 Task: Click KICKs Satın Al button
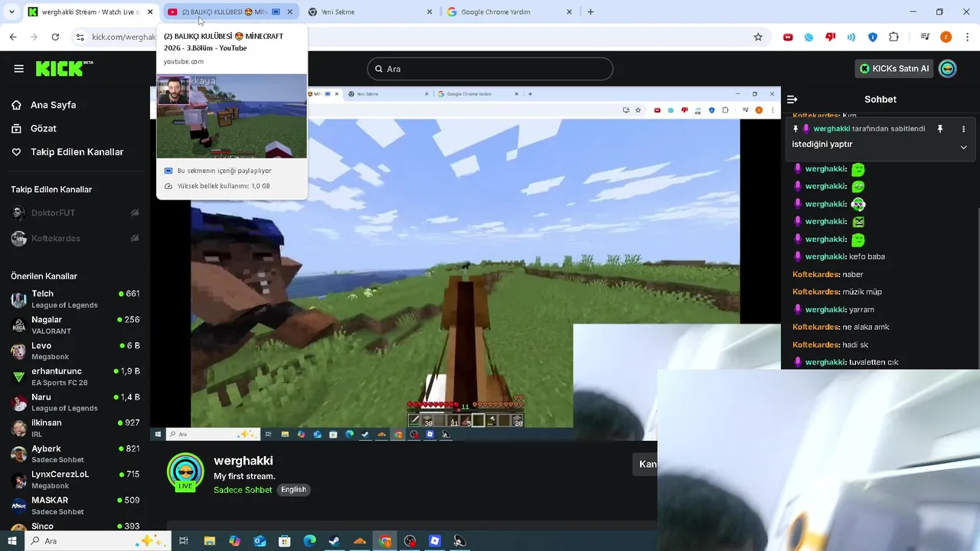pyautogui.click(x=893, y=69)
